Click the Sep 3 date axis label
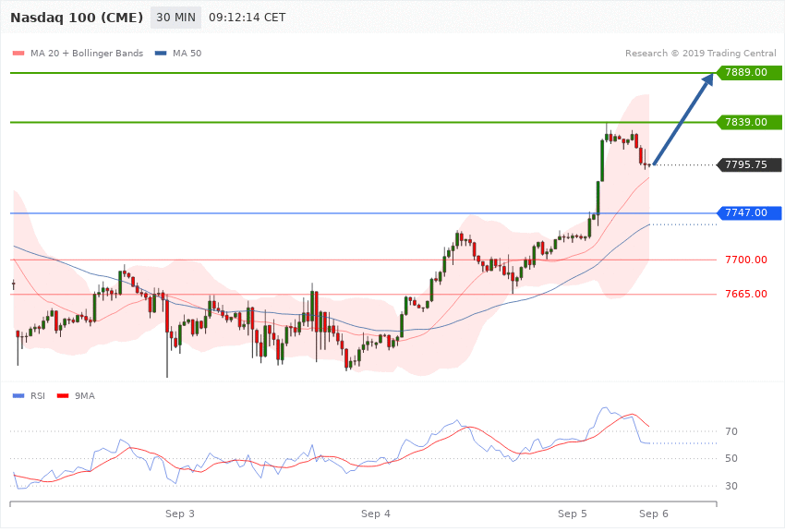 [180, 514]
